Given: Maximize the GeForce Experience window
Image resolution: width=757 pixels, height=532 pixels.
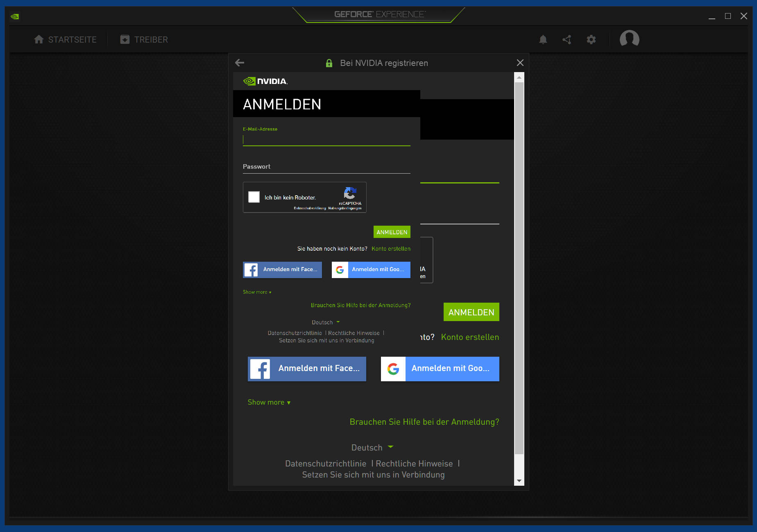Looking at the screenshot, I should pyautogui.click(x=728, y=16).
